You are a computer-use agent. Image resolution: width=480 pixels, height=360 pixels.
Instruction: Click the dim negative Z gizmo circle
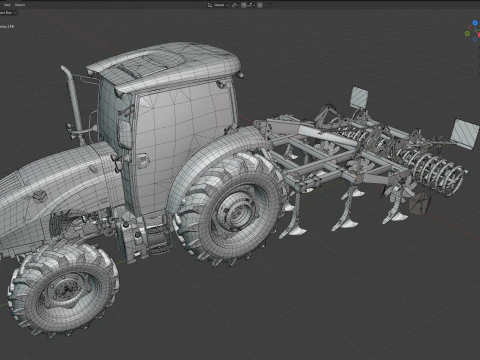click(x=475, y=40)
